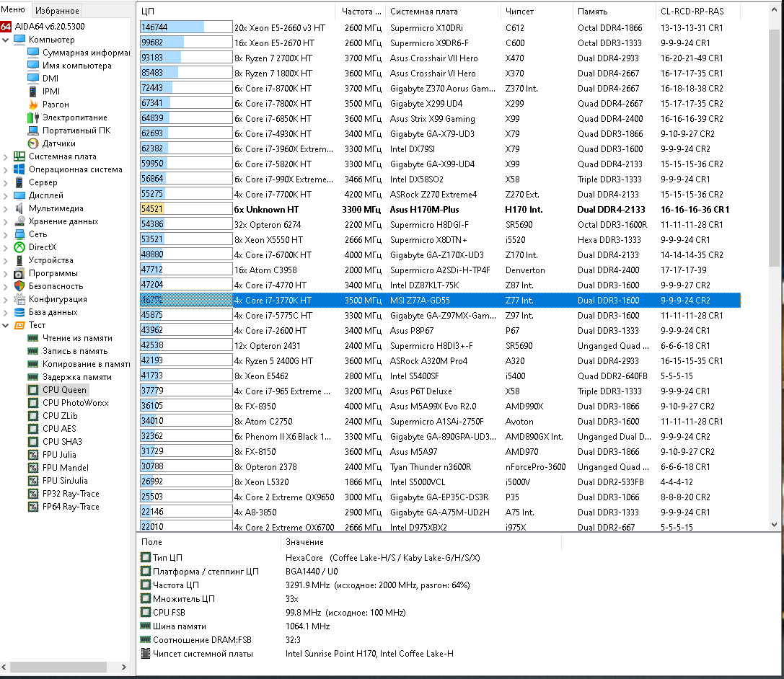Switch to the Избранное tab
The height and width of the screenshot is (679, 784).
click(x=57, y=11)
